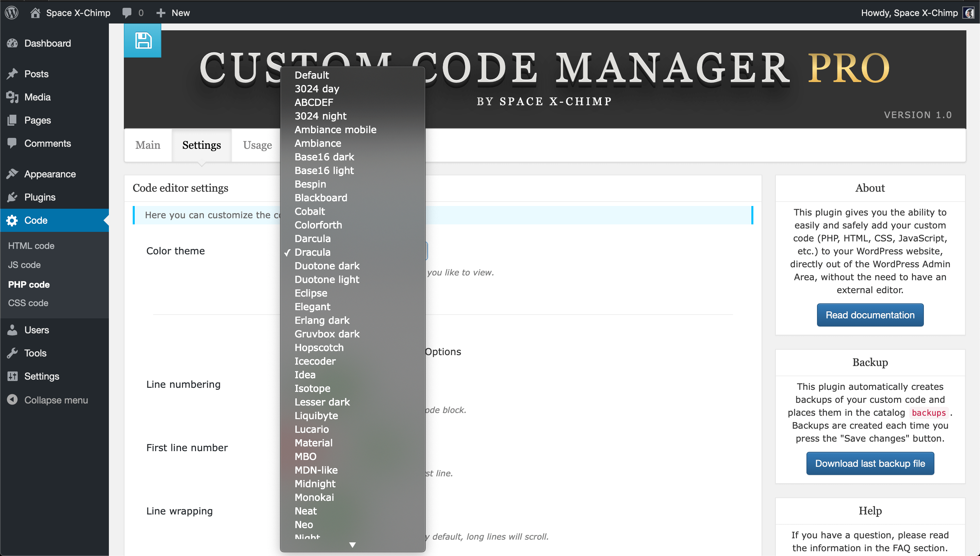
Task: Select the Midnight theme option
Action: pos(315,483)
